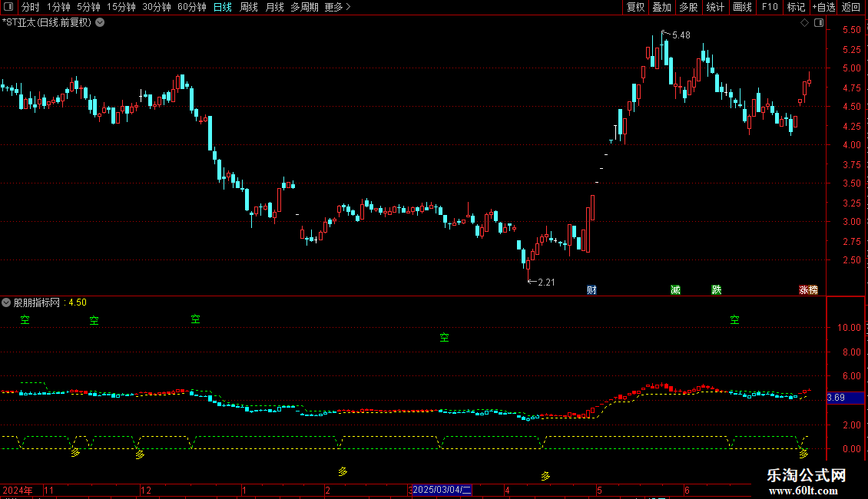Click the diamond icon above price axis
868x499 pixels.
point(805,23)
